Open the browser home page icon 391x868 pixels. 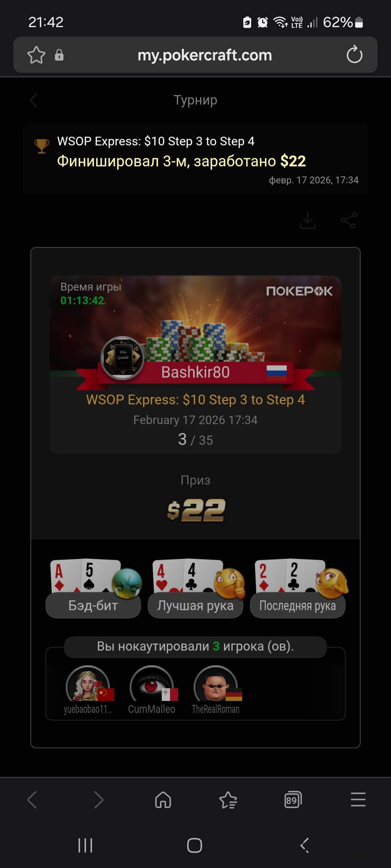point(163,800)
